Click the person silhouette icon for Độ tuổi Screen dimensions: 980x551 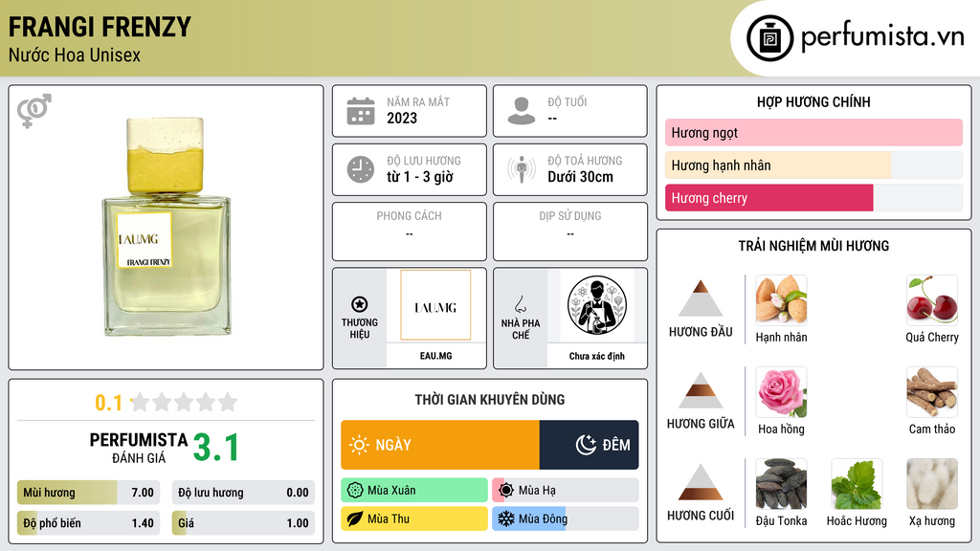coord(522,111)
